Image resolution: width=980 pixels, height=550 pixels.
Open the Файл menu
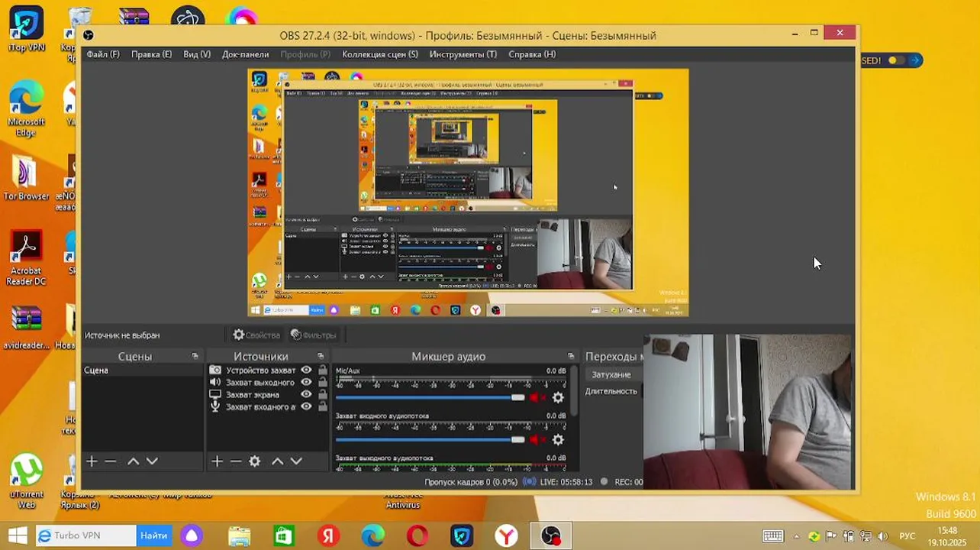coord(103,54)
